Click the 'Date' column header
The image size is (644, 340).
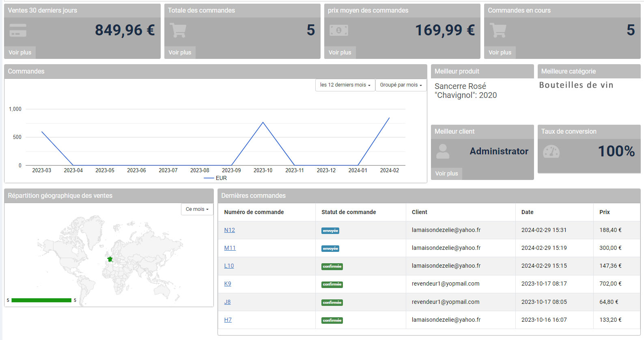(x=528, y=212)
